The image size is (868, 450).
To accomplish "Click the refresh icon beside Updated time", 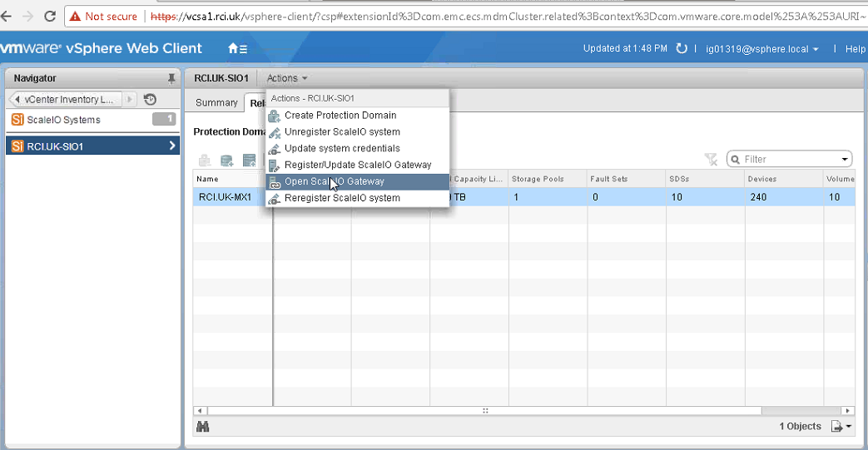I will (682, 49).
